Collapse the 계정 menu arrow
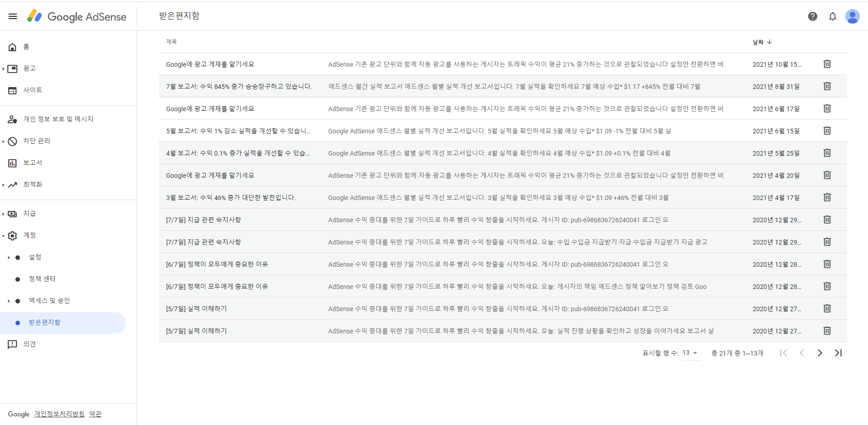The image size is (868, 425). [x=3, y=235]
